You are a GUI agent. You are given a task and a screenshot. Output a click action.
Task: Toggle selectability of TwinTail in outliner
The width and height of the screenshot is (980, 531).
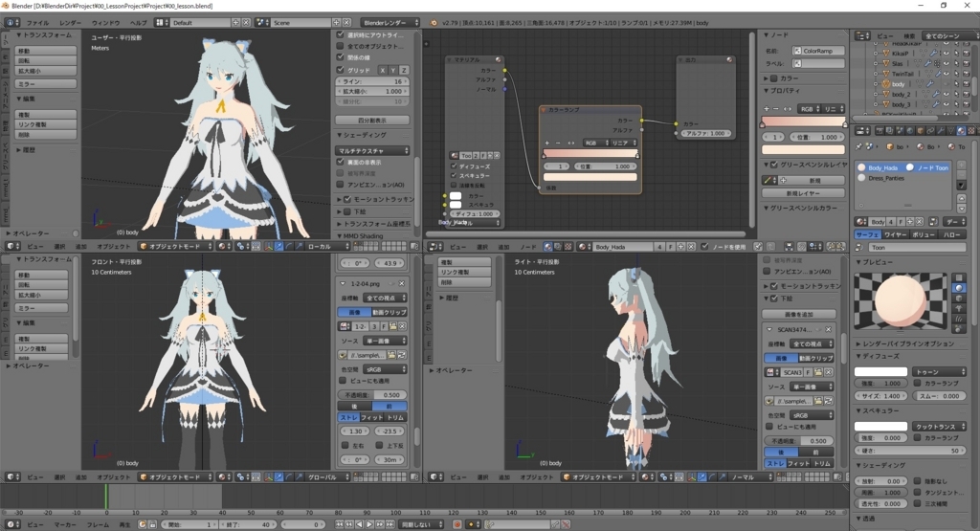[x=956, y=74]
